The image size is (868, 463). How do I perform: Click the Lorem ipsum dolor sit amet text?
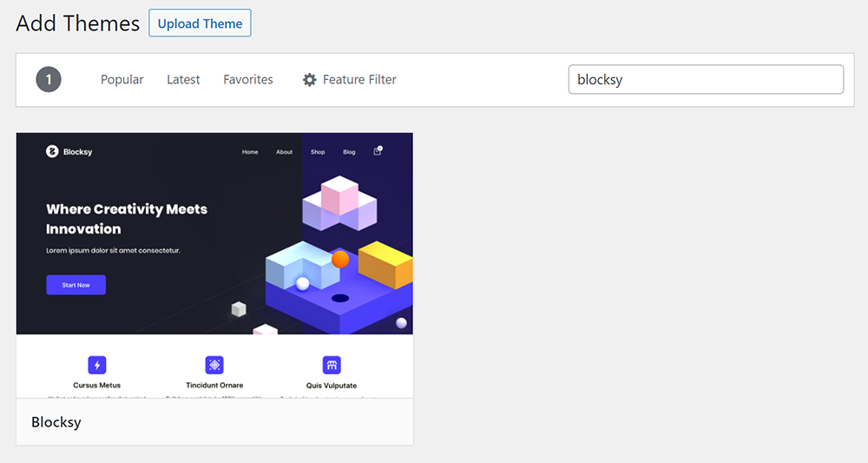click(113, 250)
